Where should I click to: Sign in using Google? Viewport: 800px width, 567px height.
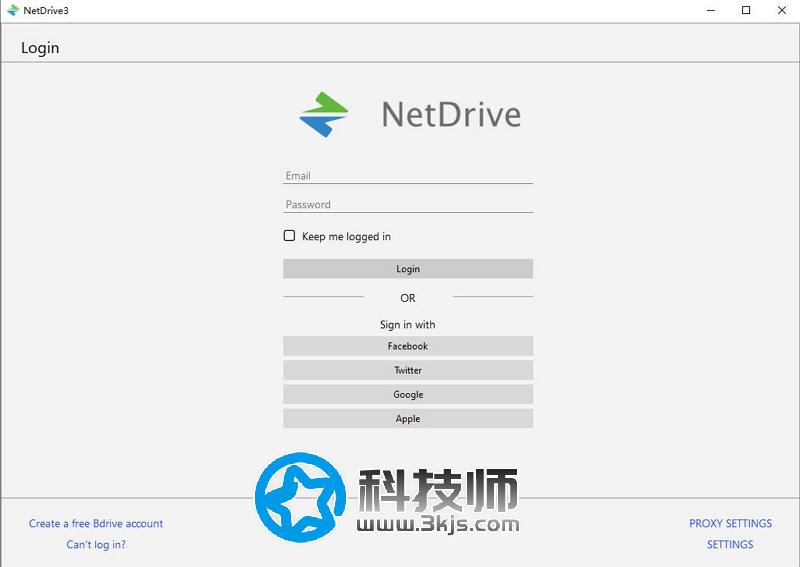click(x=407, y=395)
